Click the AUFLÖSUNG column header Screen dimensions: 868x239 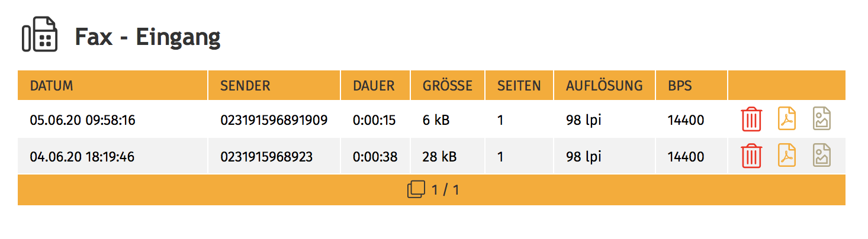click(x=604, y=86)
